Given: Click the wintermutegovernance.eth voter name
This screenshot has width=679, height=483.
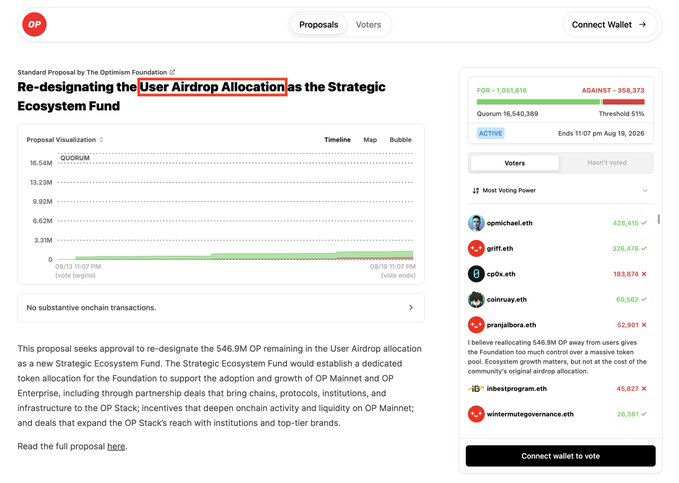Looking at the screenshot, I should click(x=530, y=414).
